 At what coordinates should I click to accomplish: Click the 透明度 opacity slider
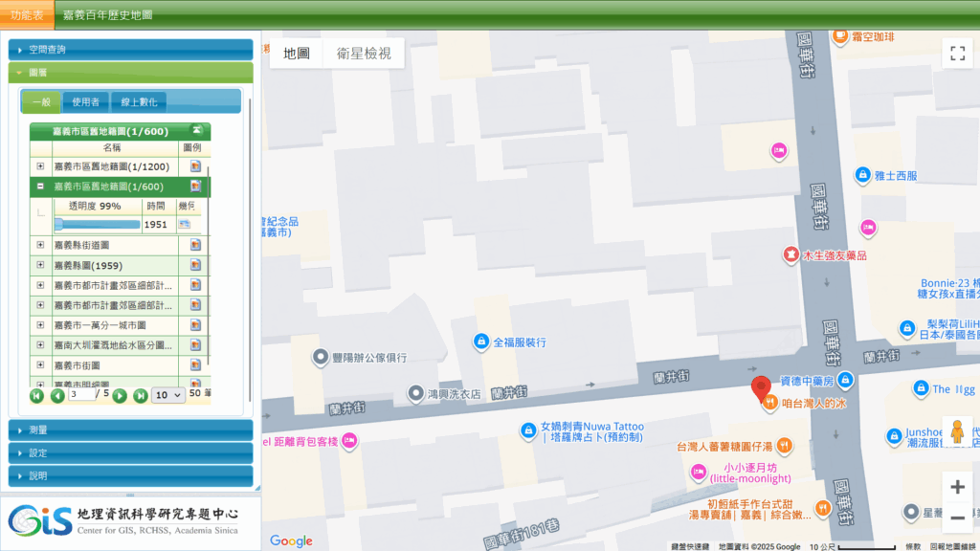(96, 225)
